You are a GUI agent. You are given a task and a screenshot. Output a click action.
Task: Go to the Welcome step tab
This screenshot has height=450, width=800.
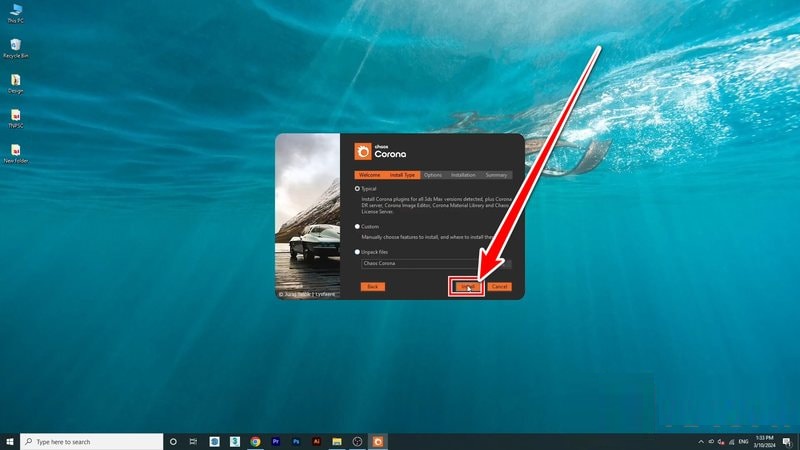[x=369, y=175]
